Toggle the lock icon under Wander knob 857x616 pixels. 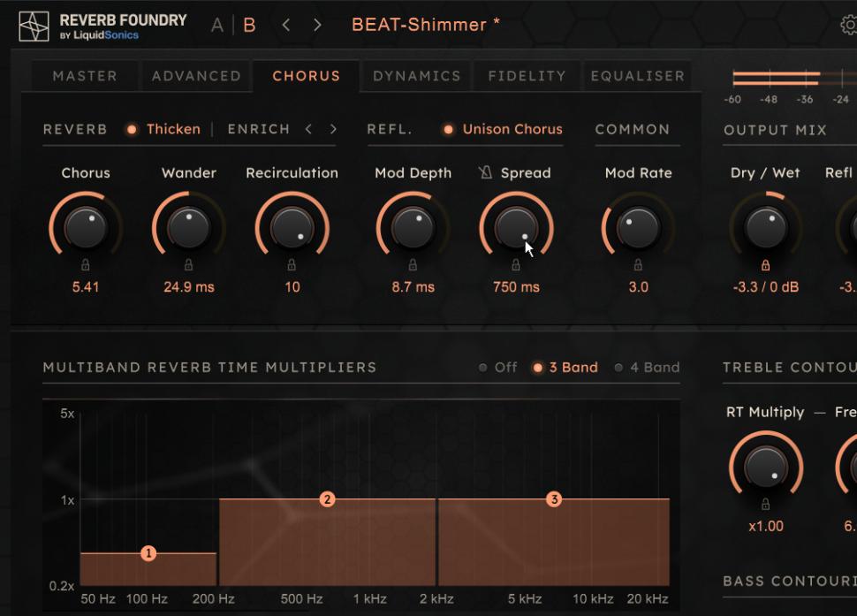189,264
